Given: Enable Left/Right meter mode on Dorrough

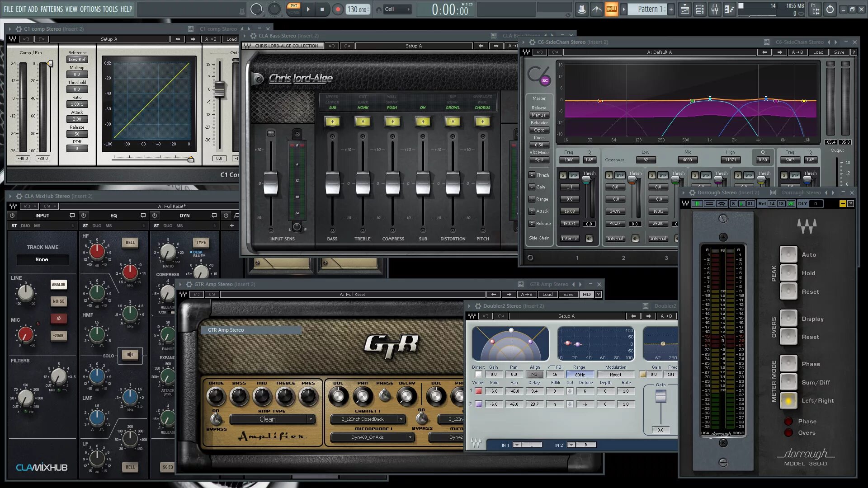Looking at the screenshot, I should coord(788,401).
